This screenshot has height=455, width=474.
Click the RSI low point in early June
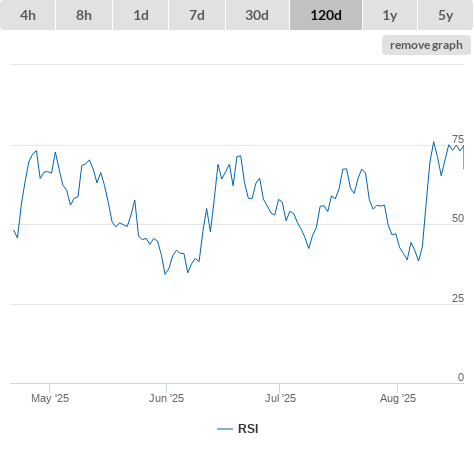point(165,274)
